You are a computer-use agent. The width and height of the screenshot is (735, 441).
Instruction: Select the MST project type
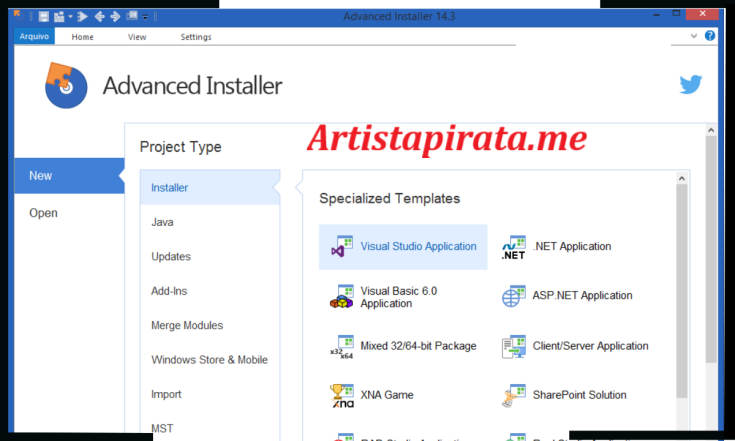(210, 428)
